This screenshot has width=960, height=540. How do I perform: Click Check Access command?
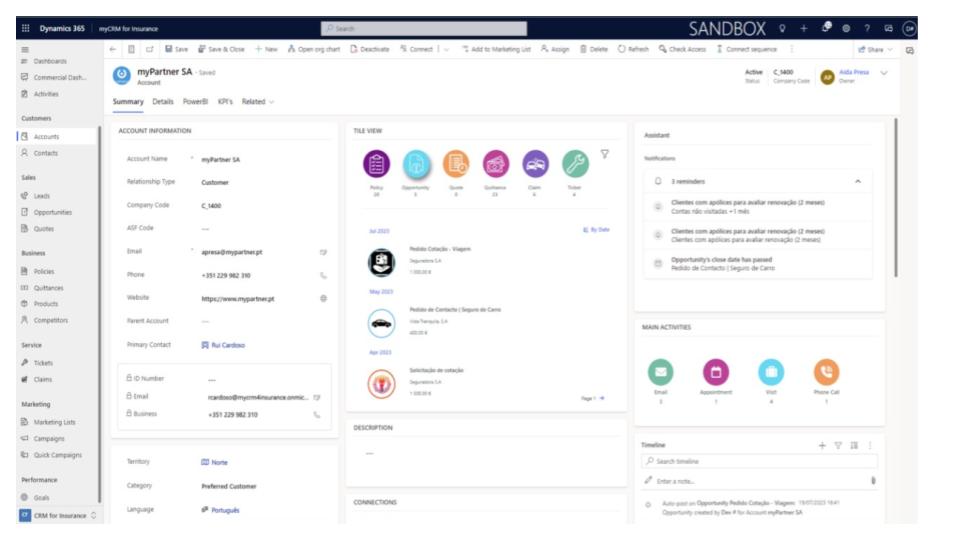682,49
